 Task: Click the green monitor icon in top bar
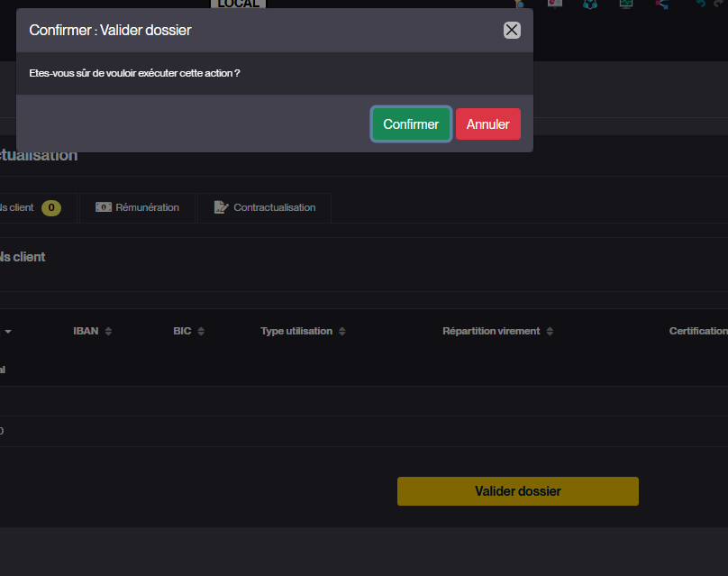pos(625,4)
